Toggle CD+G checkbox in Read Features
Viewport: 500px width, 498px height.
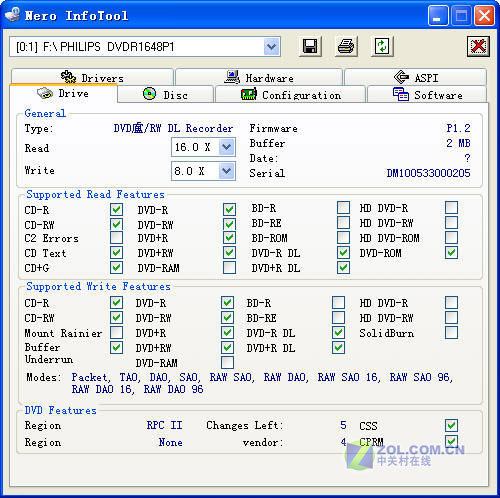116,267
